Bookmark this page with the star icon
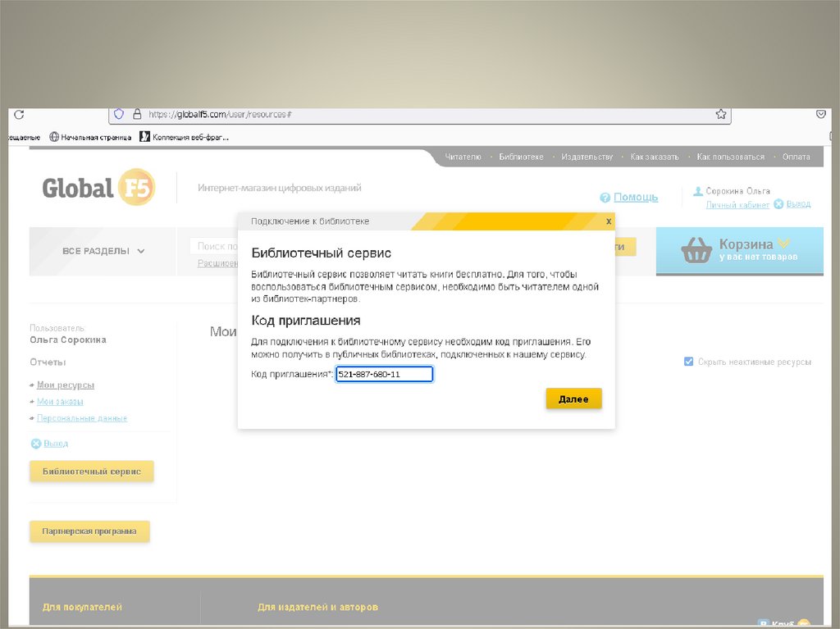This screenshot has width=840, height=629. tap(721, 114)
